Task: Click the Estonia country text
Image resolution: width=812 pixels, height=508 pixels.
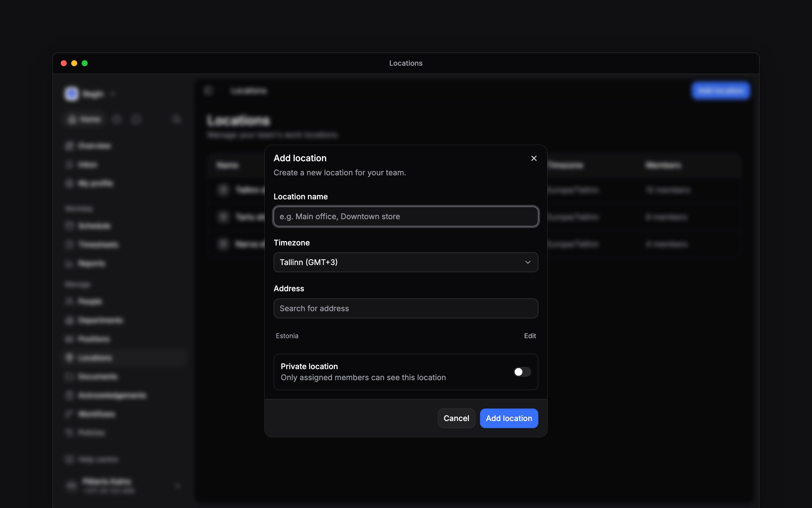Action: pyautogui.click(x=287, y=336)
